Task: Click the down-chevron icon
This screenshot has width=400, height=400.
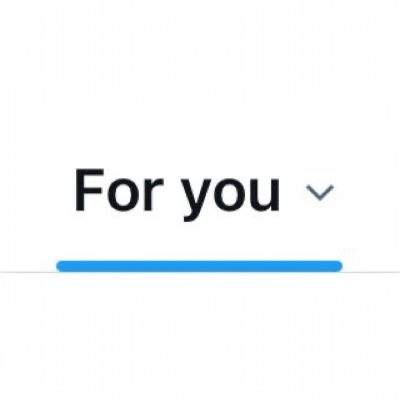Action: click(320, 193)
